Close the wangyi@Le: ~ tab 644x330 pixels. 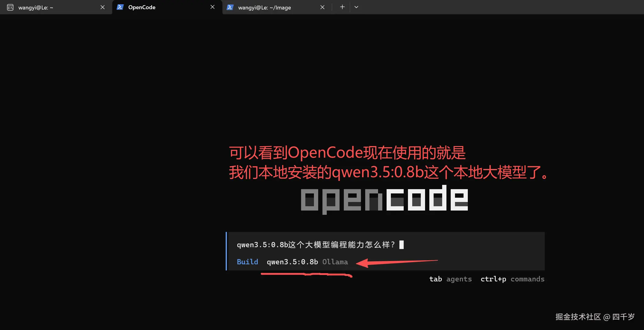pos(103,7)
